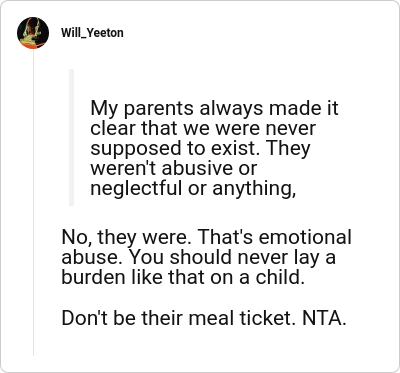Screen dimensions: 400x373
Task: Click quoted line 'My parents always made it'
Action: pos(214,109)
